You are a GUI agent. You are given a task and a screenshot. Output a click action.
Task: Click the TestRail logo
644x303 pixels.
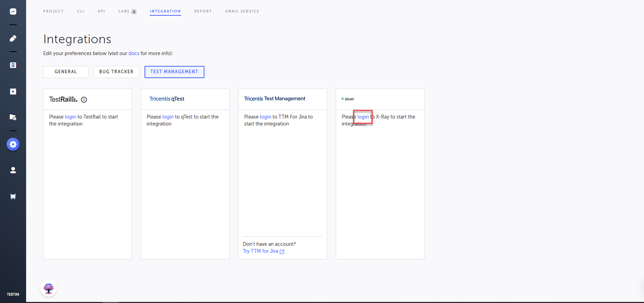coord(63,99)
